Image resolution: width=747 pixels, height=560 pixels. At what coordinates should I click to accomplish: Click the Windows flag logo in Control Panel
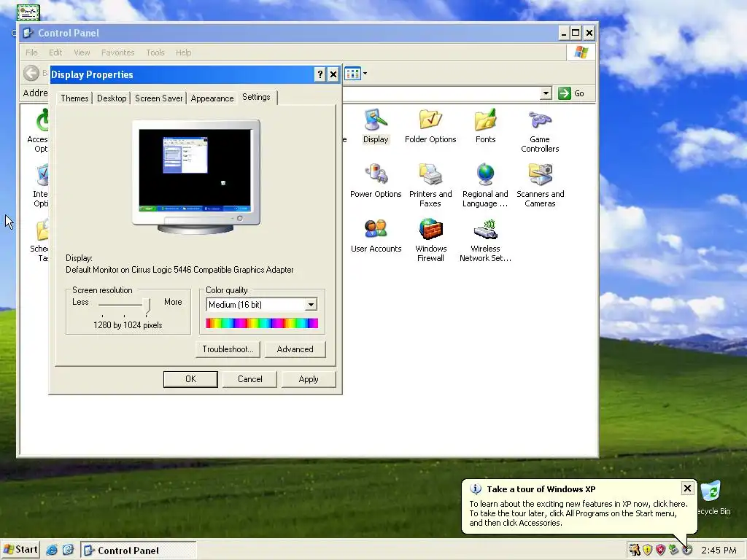(581, 52)
